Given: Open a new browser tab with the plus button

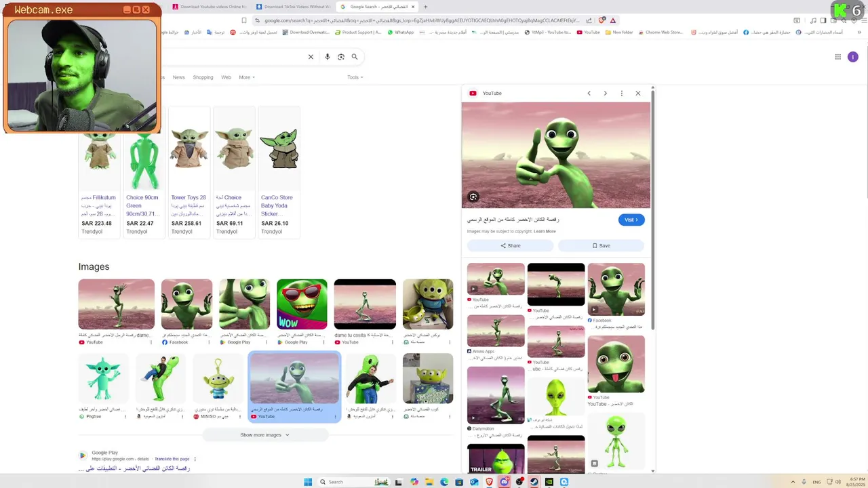Looking at the screenshot, I should (x=425, y=7).
